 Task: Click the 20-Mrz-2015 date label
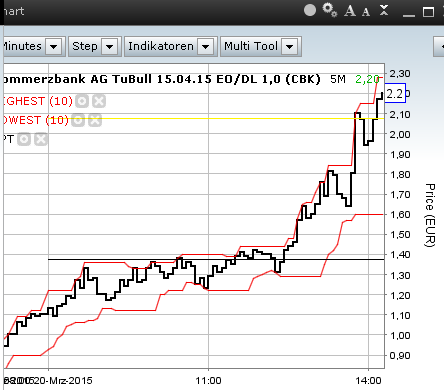tap(62, 380)
